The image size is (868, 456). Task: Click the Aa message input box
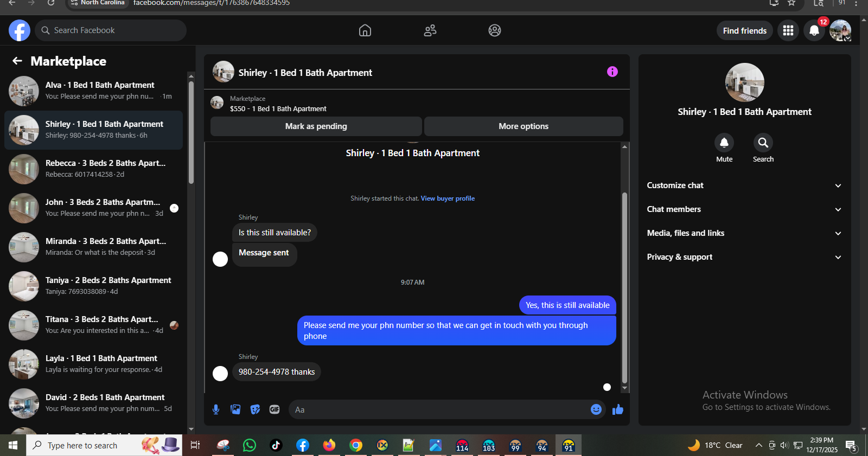(439, 410)
